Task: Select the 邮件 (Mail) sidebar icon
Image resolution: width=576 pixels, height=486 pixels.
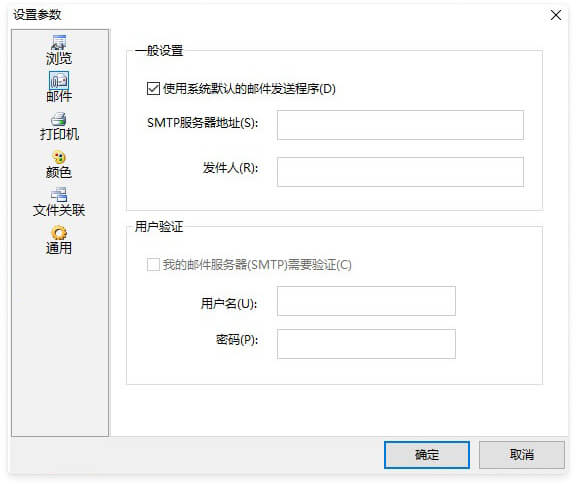Action: point(59,80)
